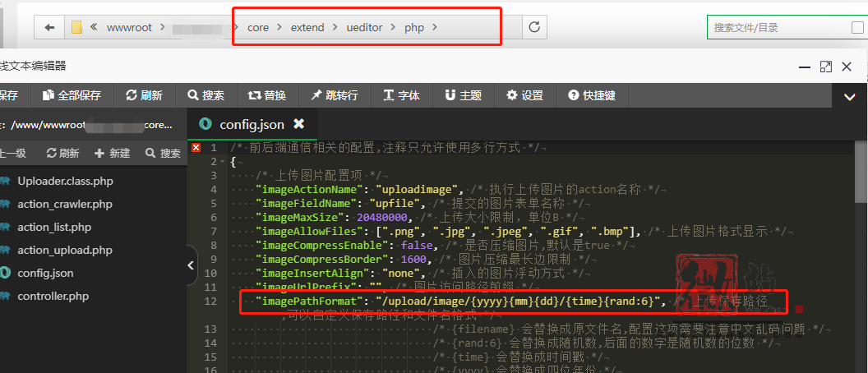Click the error marker at line 1

pyautogui.click(x=196, y=148)
